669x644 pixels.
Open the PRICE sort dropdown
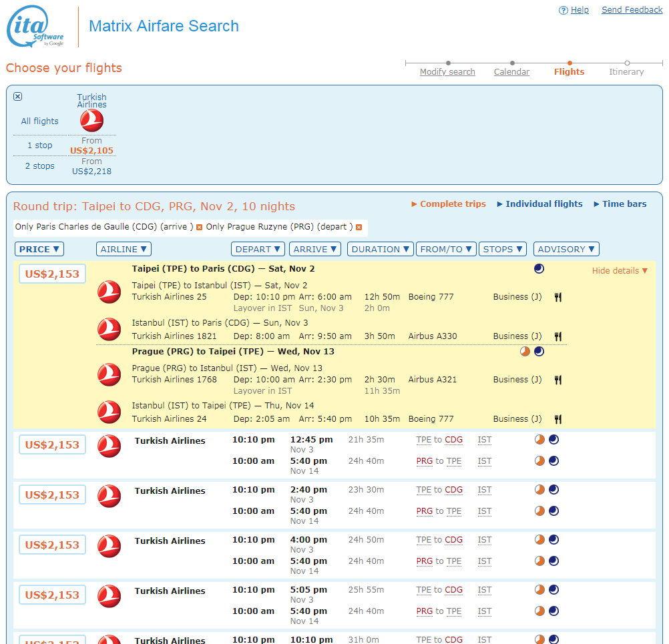click(39, 249)
